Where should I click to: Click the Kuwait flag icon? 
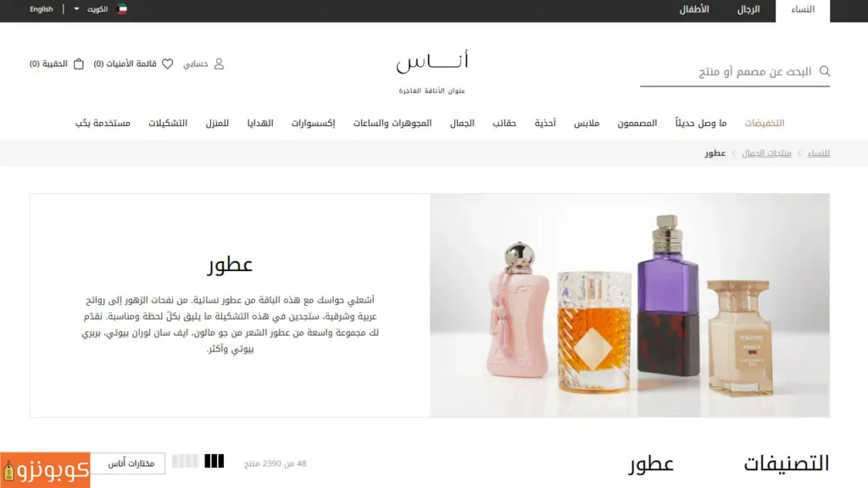coord(122,8)
